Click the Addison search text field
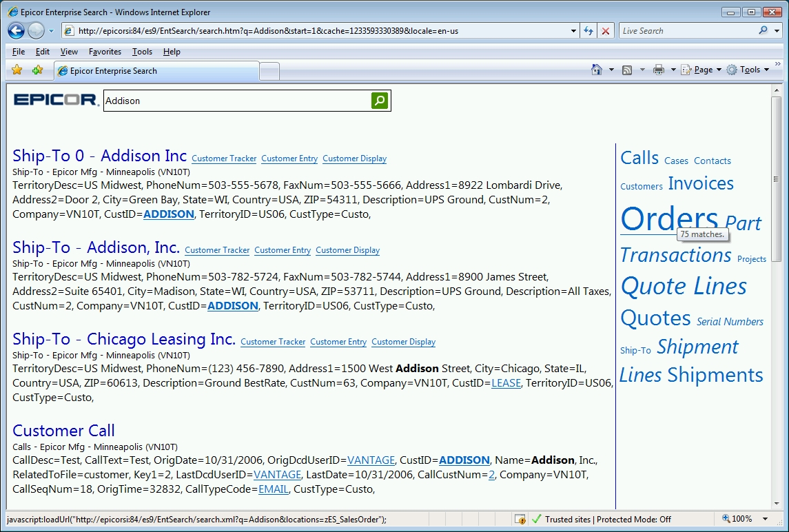789x532 pixels. coord(237,101)
